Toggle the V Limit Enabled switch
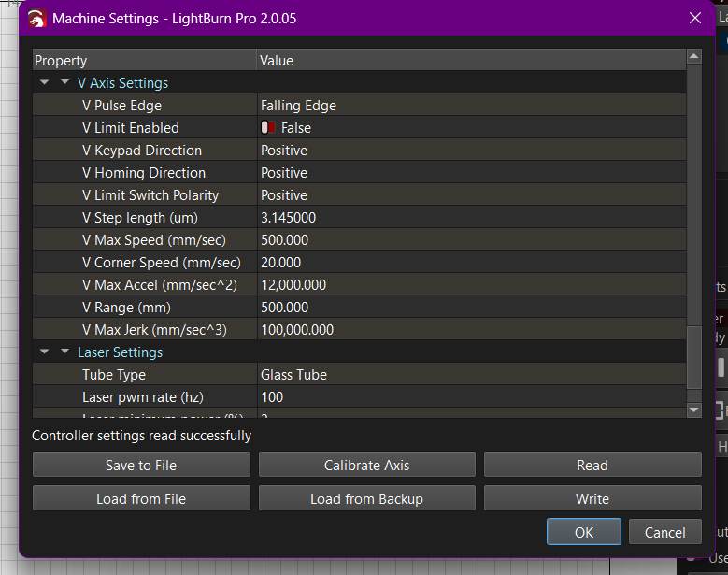Screen dimensions: 728x575 [x=269, y=128]
